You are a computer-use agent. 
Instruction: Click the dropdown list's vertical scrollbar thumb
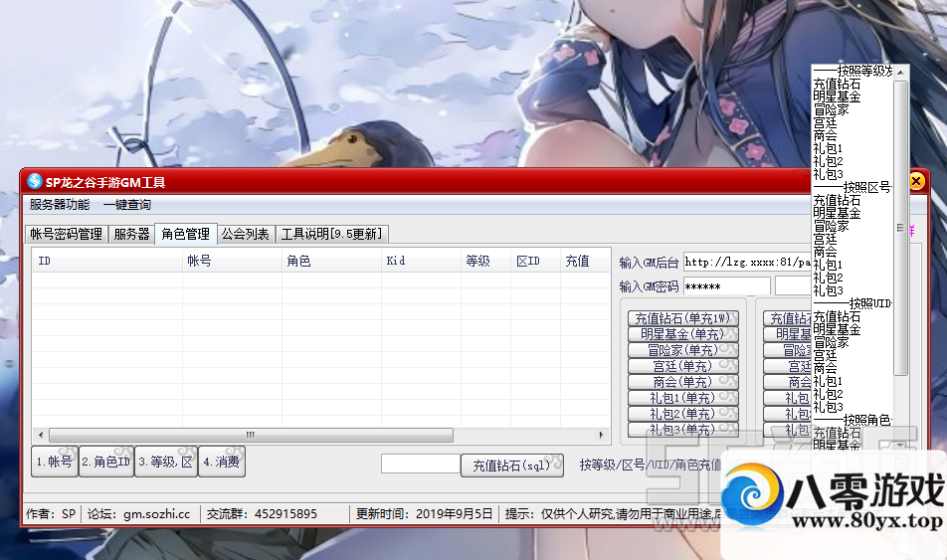[900, 228]
